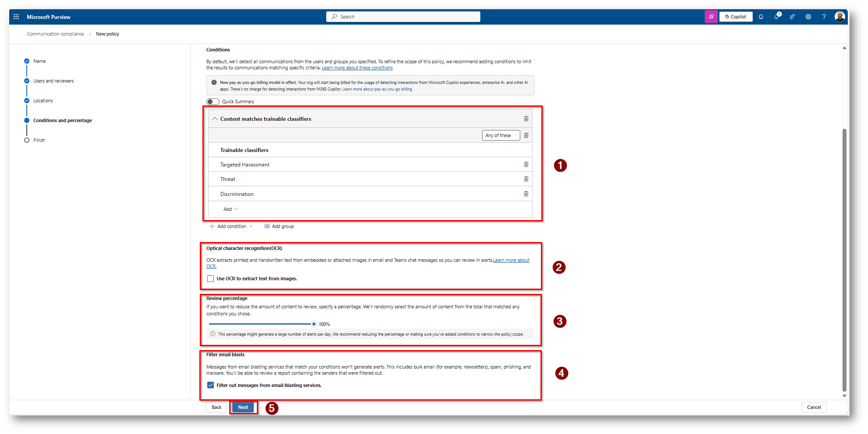This screenshot has width=868, height=434.
Task: Open the megaphone announcements icon with badge
Action: [777, 16]
